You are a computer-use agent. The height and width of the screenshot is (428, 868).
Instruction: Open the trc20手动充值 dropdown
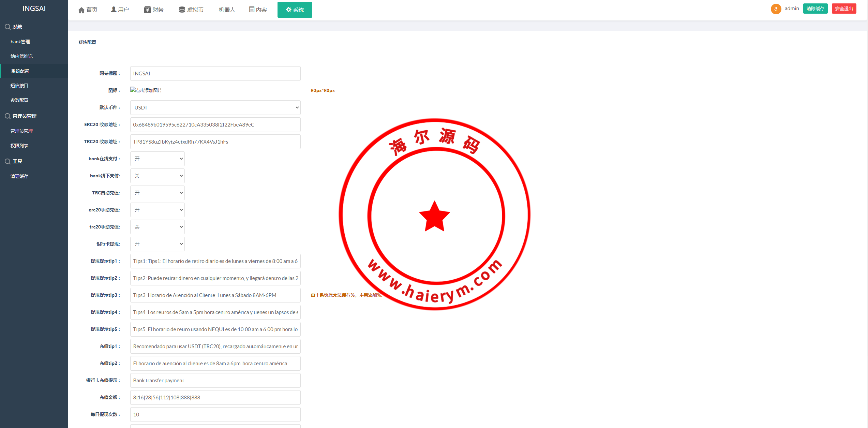(x=157, y=227)
